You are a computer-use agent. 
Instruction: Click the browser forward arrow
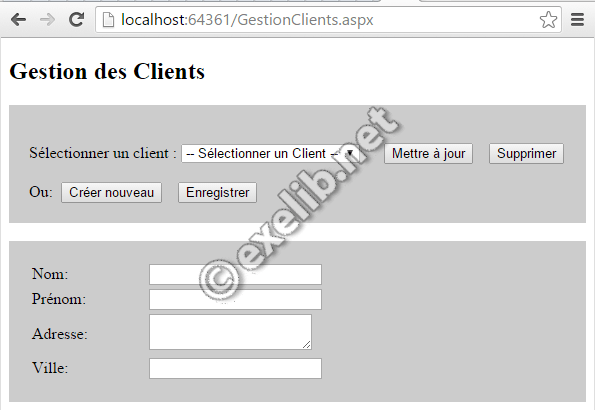click(47, 20)
